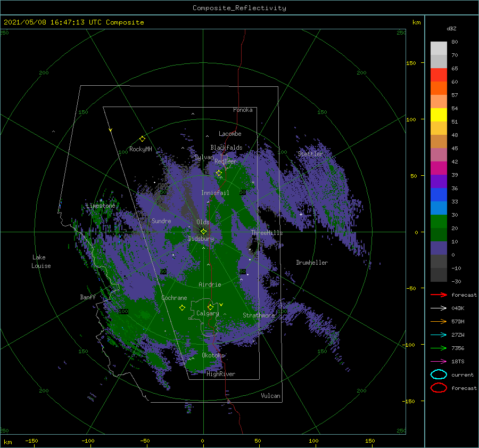Click the dBZ legend heading
This screenshot has width=479, height=448.
(451, 29)
